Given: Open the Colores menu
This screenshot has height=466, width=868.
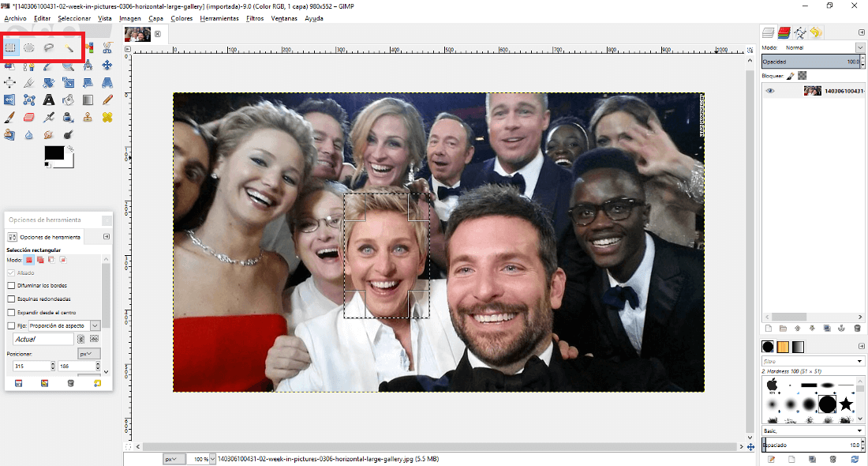Looking at the screenshot, I should tap(181, 18).
